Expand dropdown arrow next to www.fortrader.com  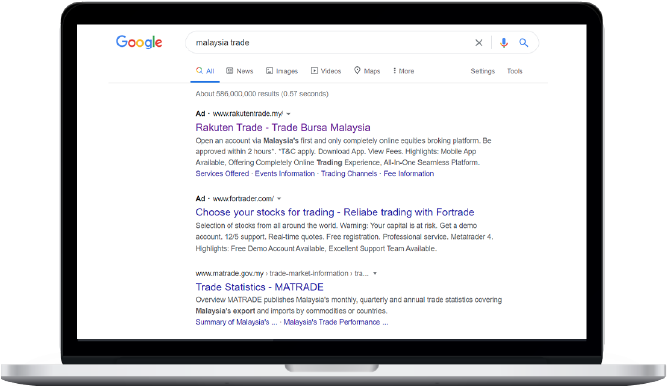(x=279, y=199)
